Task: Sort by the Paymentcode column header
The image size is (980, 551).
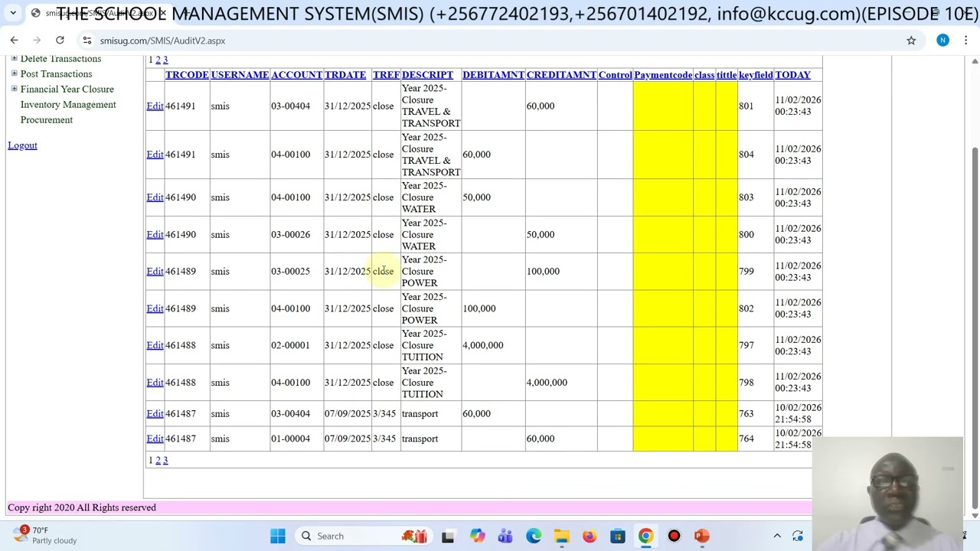Action: click(x=663, y=75)
